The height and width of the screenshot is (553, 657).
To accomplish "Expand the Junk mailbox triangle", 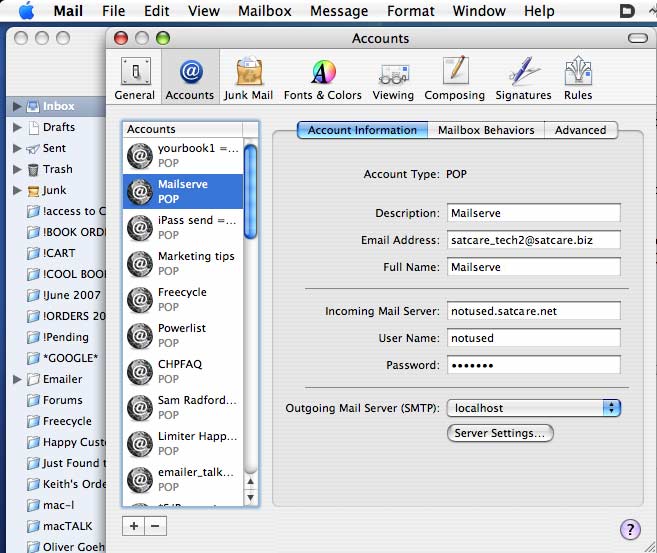I will point(17,191).
